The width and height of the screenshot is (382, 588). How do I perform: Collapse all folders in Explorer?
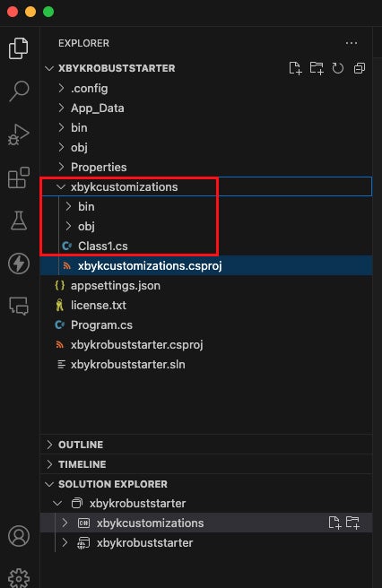(360, 68)
